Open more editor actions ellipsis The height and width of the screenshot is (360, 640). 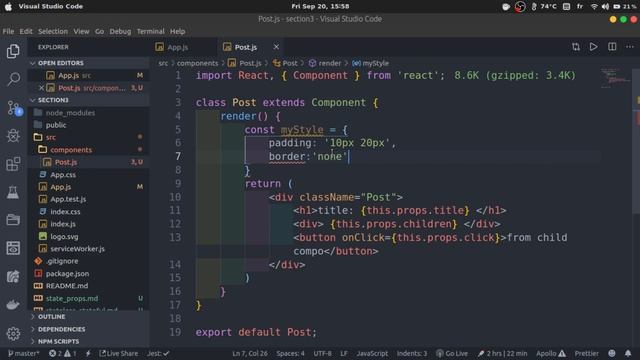[x=630, y=47]
